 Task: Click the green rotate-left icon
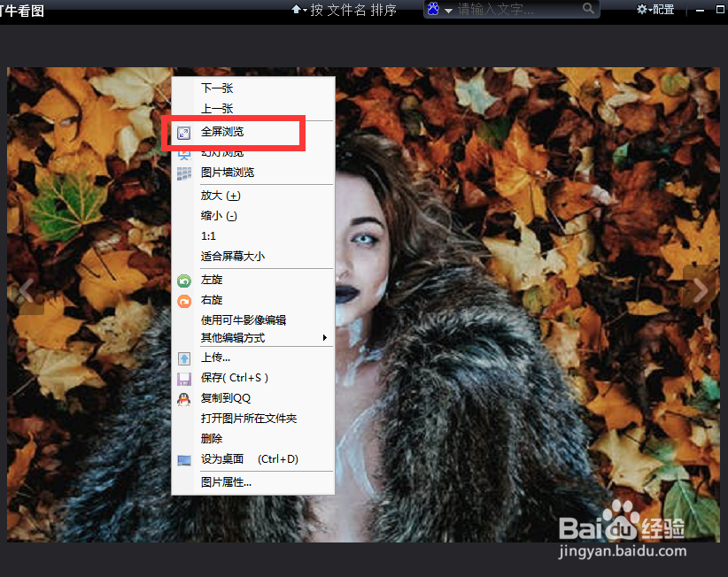tap(184, 281)
